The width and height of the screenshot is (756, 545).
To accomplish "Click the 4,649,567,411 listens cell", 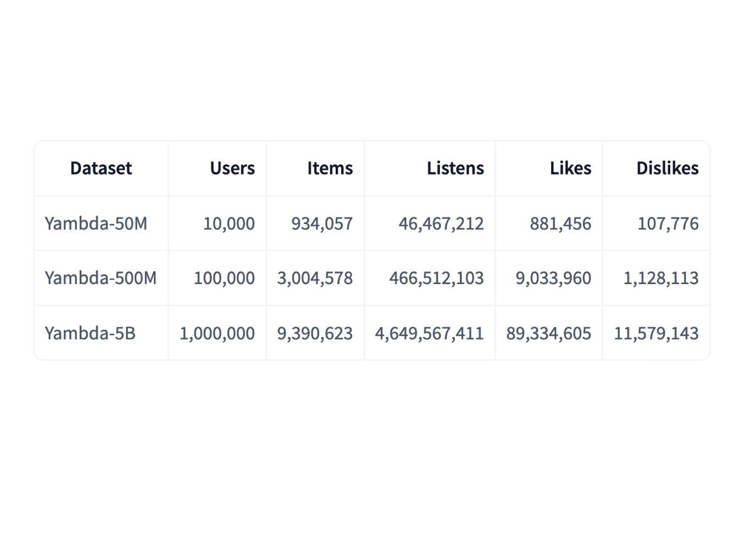I will pos(429,333).
